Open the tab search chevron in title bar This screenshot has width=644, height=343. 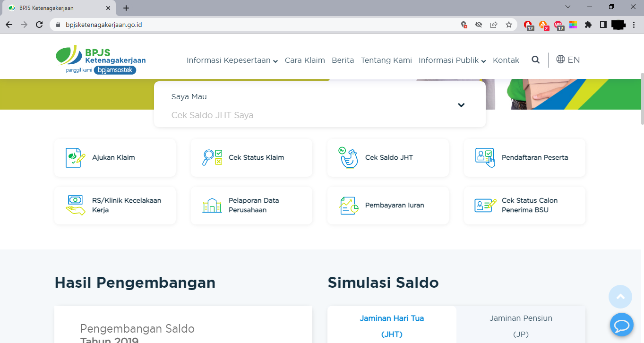click(x=567, y=7)
